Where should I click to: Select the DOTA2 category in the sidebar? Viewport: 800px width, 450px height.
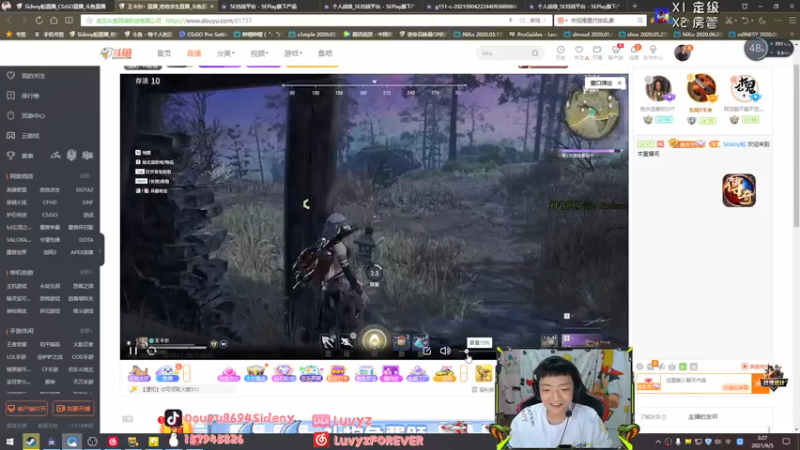click(x=84, y=190)
